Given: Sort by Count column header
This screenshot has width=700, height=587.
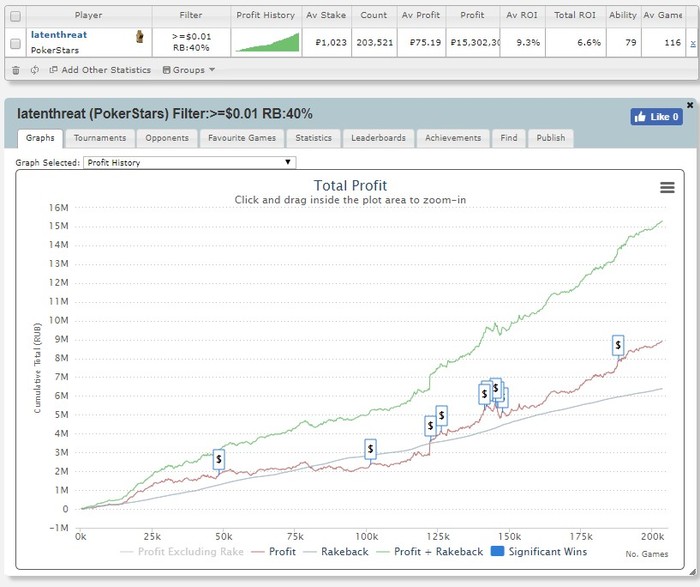Looking at the screenshot, I should [x=374, y=15].
